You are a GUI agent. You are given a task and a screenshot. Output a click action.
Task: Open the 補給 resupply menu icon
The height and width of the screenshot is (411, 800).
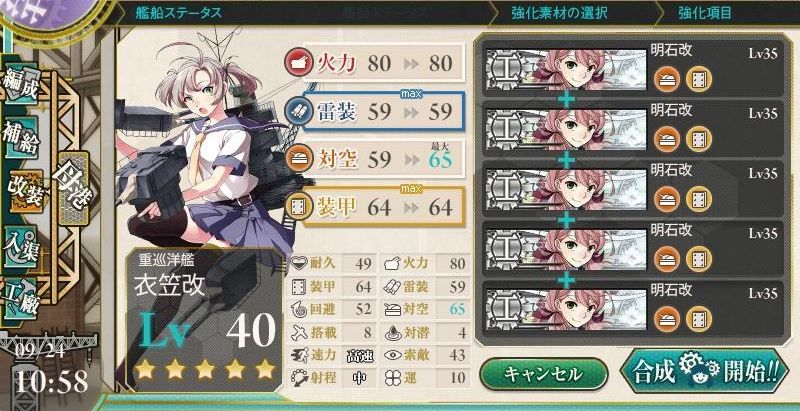click(x=21, y=138)
